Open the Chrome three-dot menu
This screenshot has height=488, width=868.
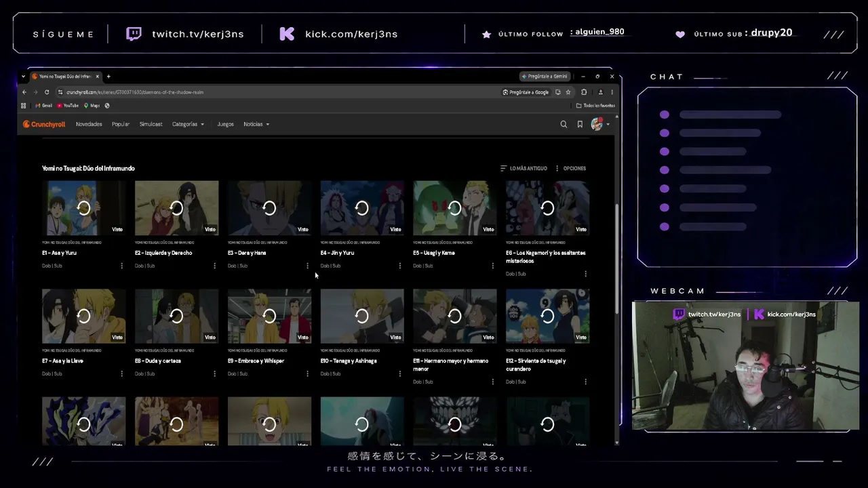tap(612, 92)
